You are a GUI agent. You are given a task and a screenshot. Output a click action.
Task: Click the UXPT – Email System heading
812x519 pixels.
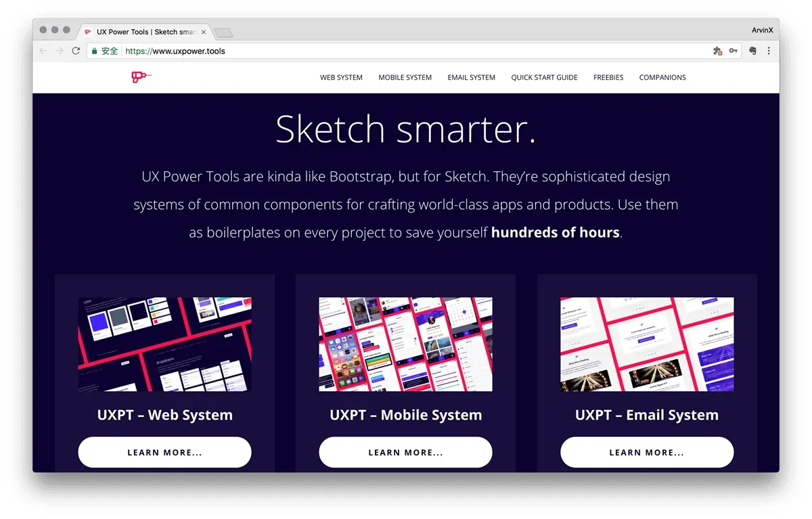(647, 415)
